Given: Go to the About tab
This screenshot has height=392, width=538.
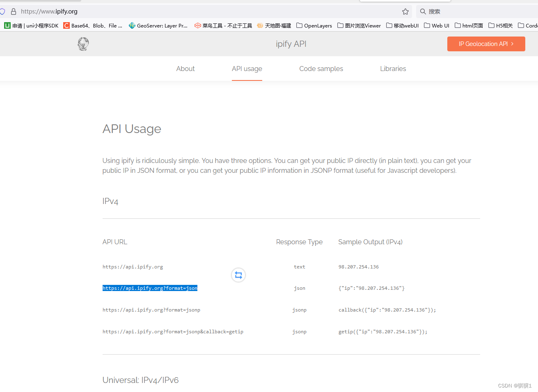Looking at the screenshot, I should tap(185, 69).
